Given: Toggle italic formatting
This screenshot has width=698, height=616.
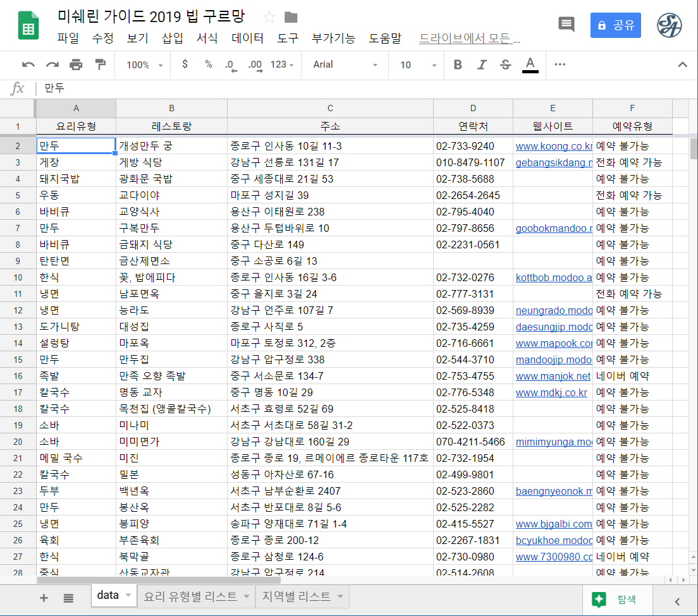Looking at the screenshot, I should pyautogui.click(x=481, y=64).
